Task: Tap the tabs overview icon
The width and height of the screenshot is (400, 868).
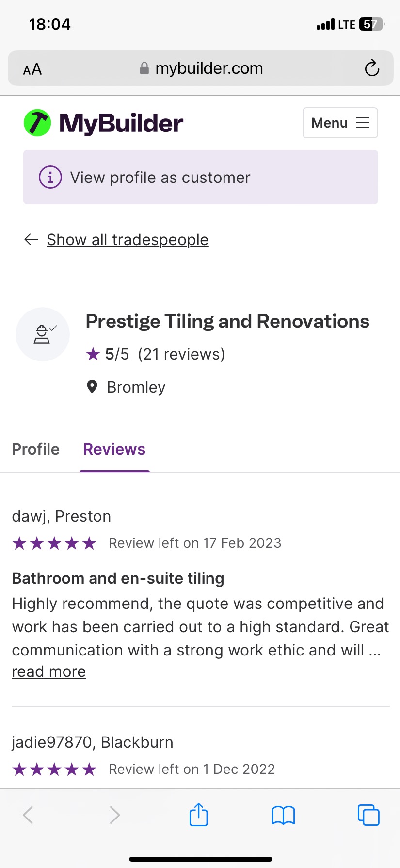Action: click(x=368, y=815)
